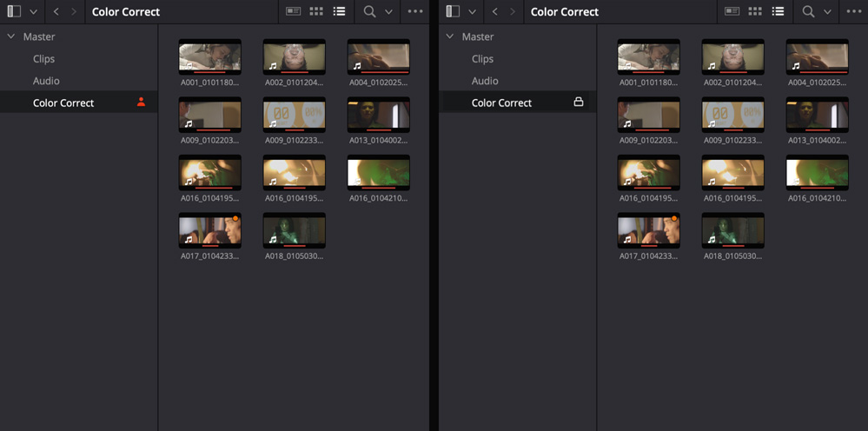The height and width of the screenshot is (431, 868).
Task: Select clip A016_0104210 in right panel
Action: [818, 173]
